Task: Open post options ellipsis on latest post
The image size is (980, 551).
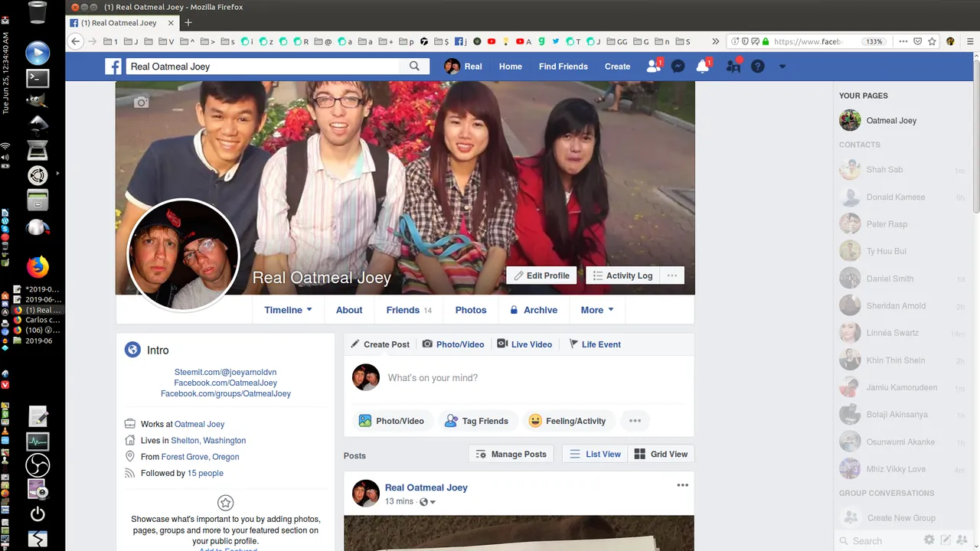Action: pyautogui.click(x=682, y=485)
